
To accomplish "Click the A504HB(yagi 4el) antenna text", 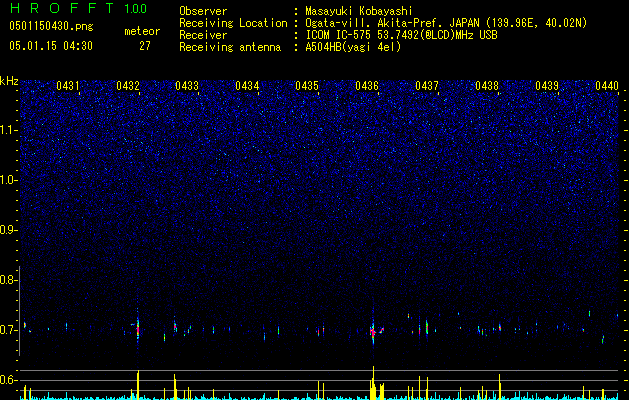I will 353,47.
